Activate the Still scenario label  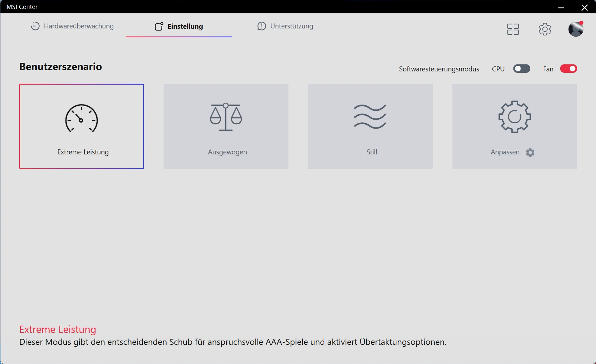(372, 152)
